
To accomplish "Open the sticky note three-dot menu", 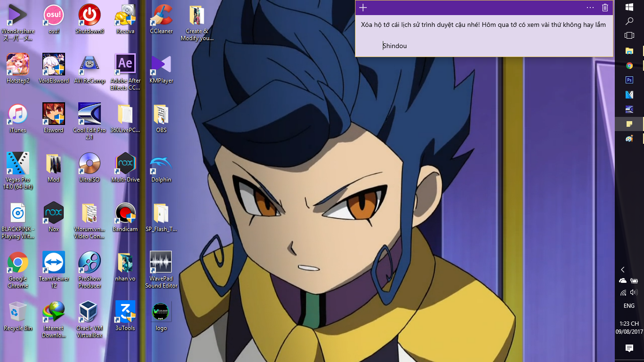I will click(590, 8).
